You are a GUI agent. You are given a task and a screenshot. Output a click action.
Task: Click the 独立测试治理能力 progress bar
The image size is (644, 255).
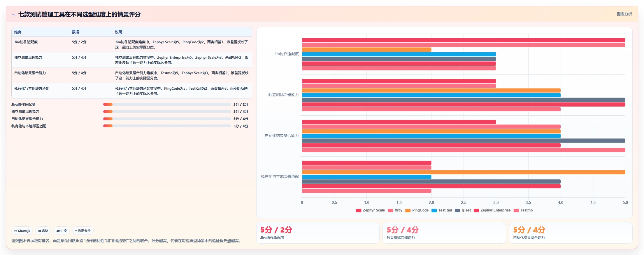167,112
